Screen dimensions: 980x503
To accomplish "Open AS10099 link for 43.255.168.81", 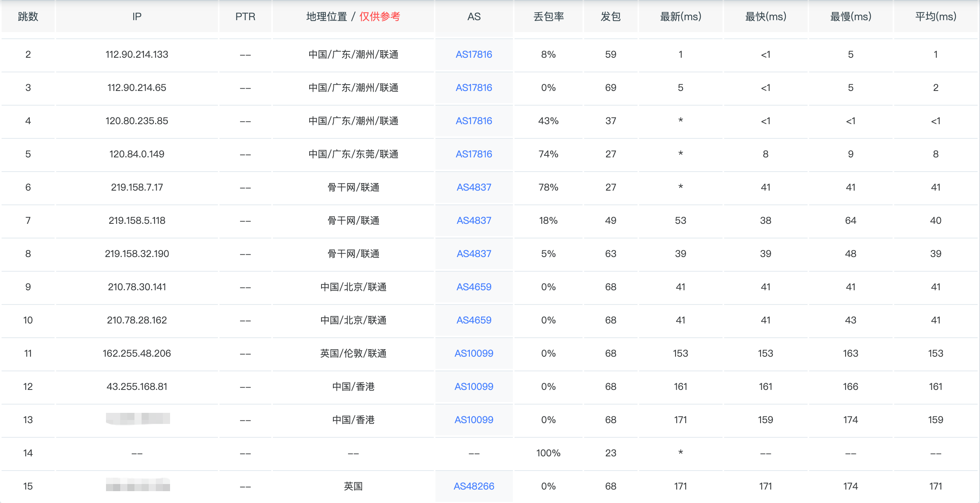I will 474,387.
